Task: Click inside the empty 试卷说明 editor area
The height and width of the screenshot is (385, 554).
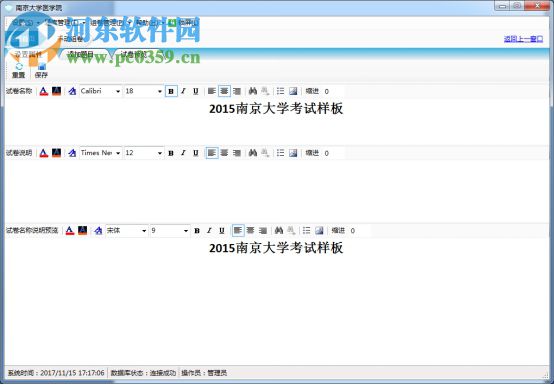Action: tap(277, 191)
